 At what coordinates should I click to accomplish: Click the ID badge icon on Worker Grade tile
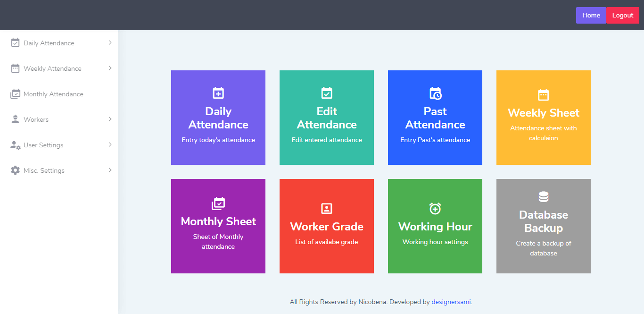327,208
